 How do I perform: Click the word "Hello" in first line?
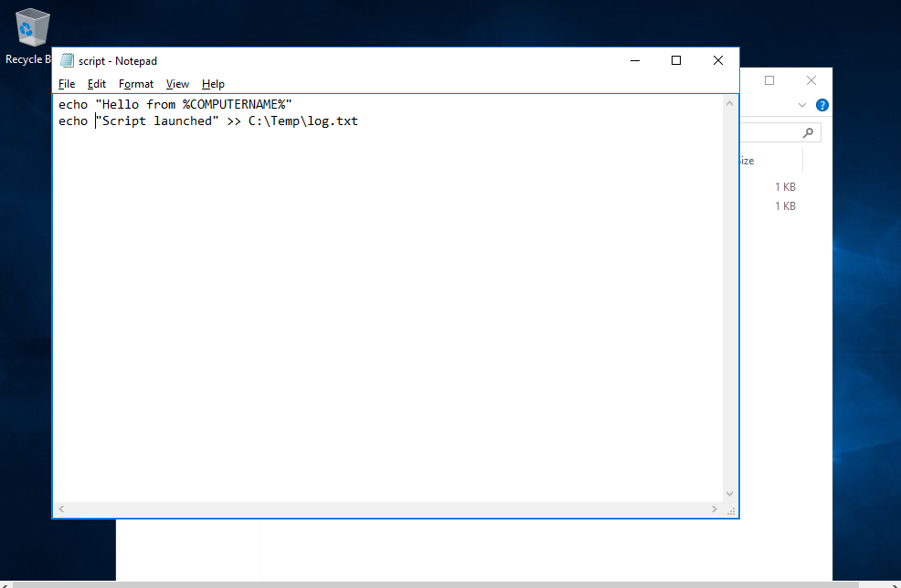click(120, 104)
